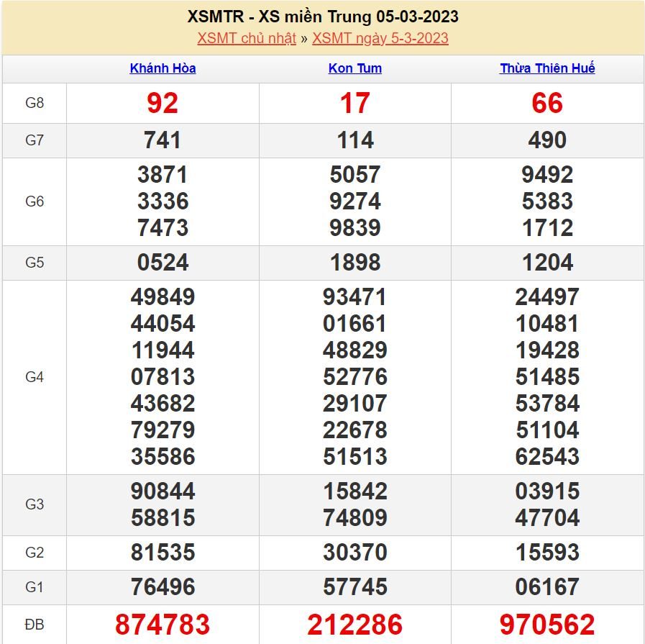Open the Khánh Hòa province link

tap(163, 68)
